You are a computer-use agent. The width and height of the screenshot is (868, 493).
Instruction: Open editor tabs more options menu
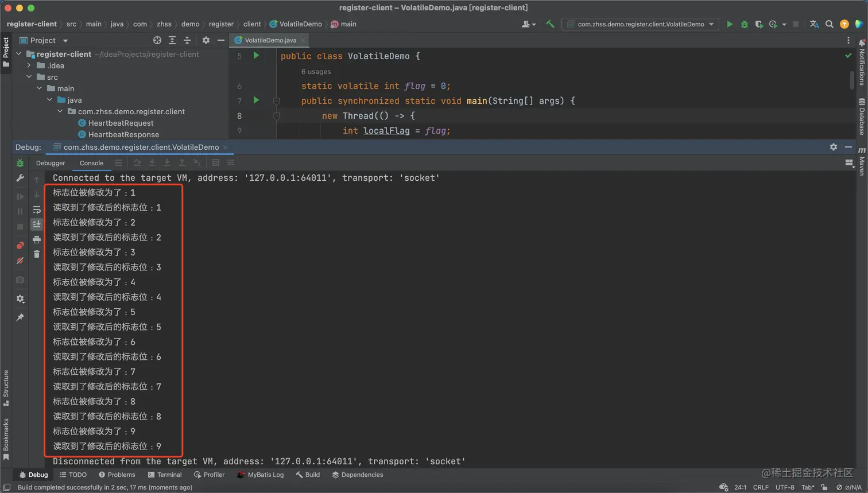848,40
